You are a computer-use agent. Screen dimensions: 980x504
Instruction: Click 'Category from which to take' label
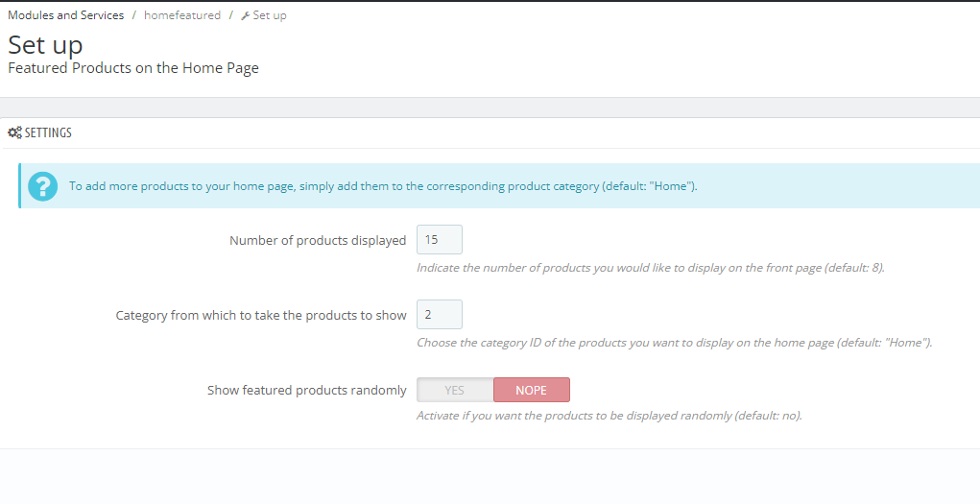click(x=261, y=316)
